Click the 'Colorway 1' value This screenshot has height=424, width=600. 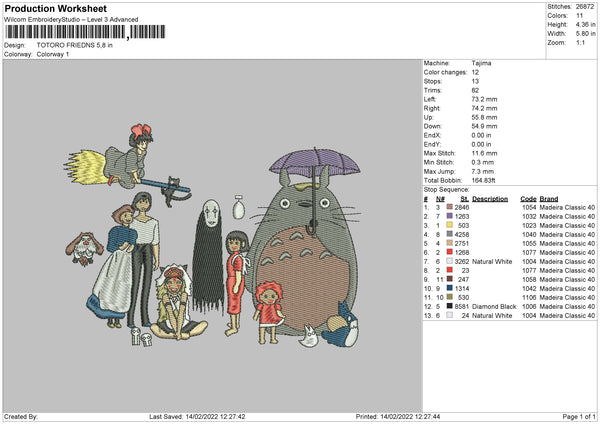53,54
